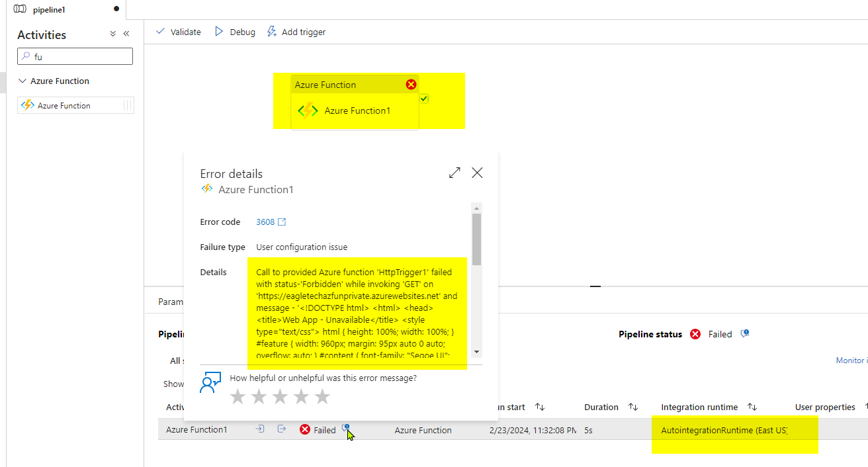
Task: Click the scroll-down arrow in the Error details
Action: pyautogui.click(x=477, y=352)
